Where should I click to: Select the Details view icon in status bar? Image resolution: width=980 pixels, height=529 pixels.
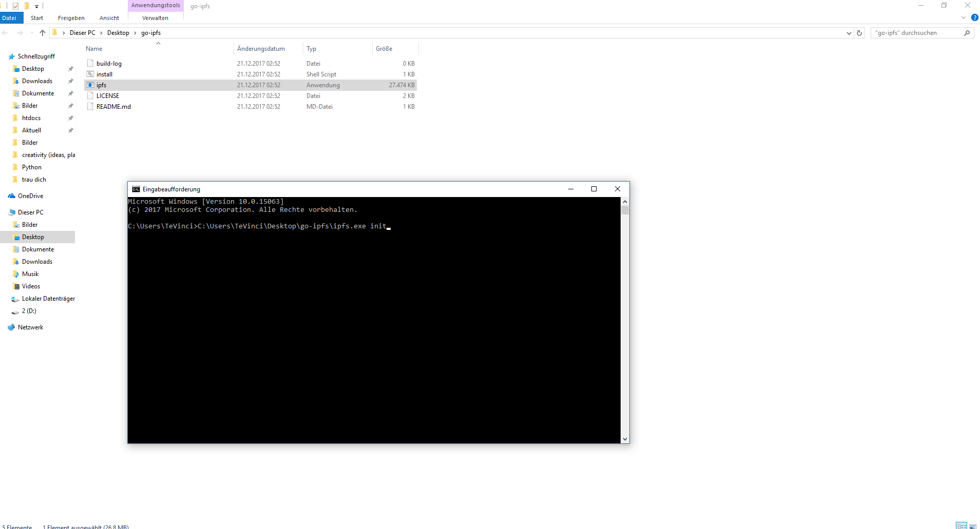pyautogui.click(x=962, y=526)
